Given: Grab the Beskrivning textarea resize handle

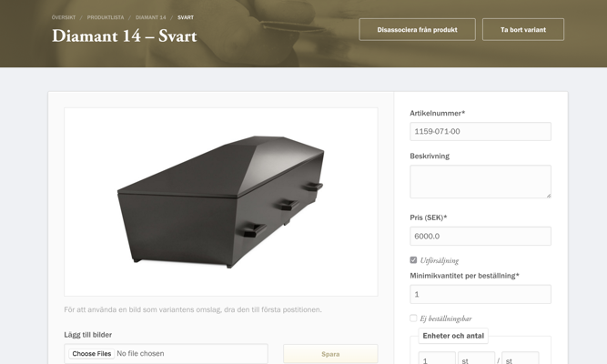Looking at the screenshot, I should coord(549,196).
